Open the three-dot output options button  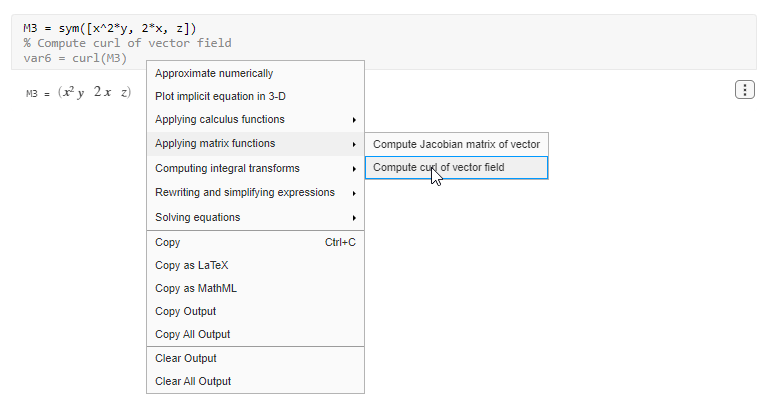click(745, 90)
